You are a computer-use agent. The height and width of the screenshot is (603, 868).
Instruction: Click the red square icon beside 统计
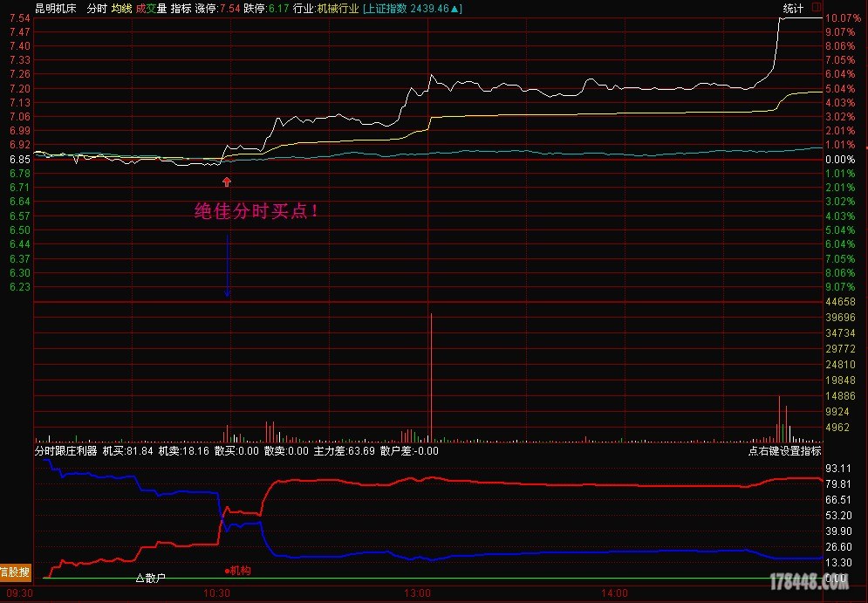pyautogui.click(x=817, y=8)
